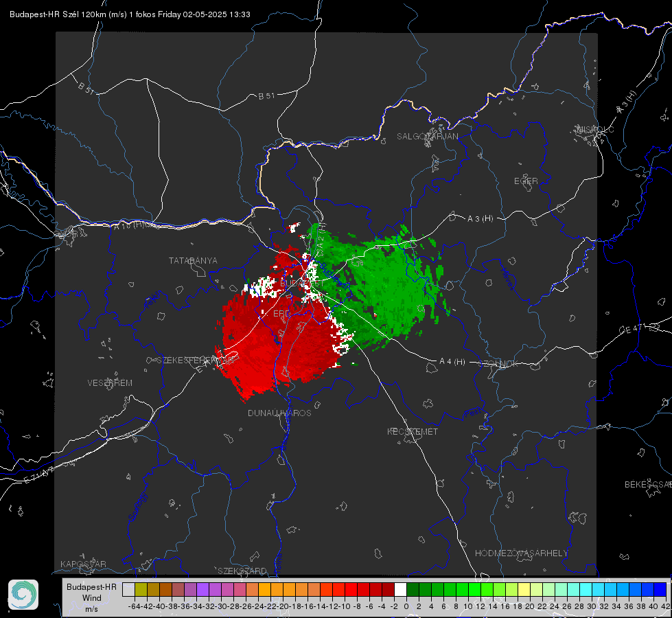
Task: Click the SALGÓTARJÁN city label
Action: pos(427,137)
